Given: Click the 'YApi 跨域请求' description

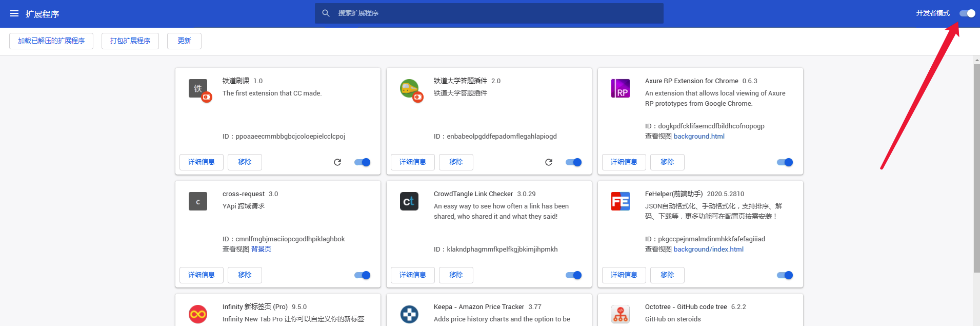Looking at the screenshot, I should tap(244, 206).
